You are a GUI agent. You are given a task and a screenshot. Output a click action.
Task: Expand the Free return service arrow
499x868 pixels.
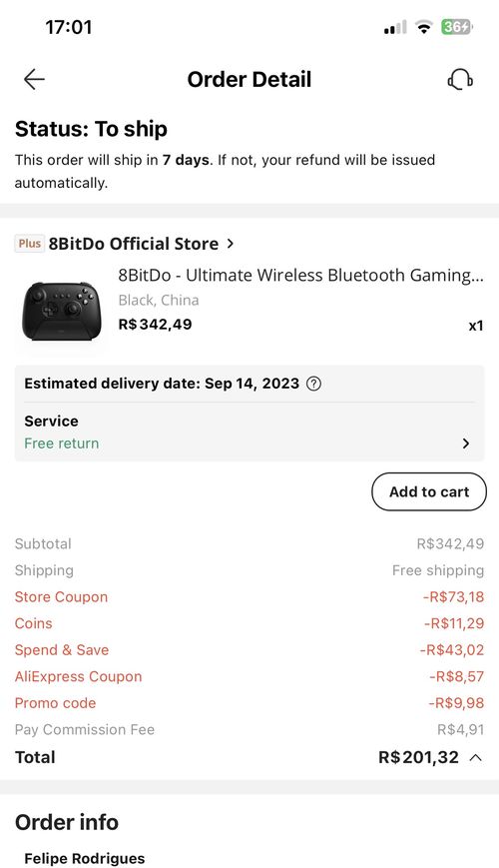466,443
